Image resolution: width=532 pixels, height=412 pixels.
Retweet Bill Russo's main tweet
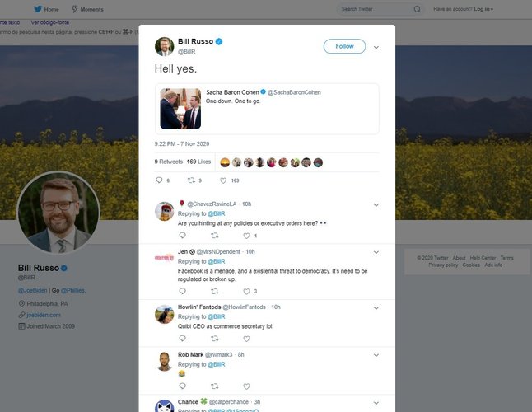(x=191, y=180)
